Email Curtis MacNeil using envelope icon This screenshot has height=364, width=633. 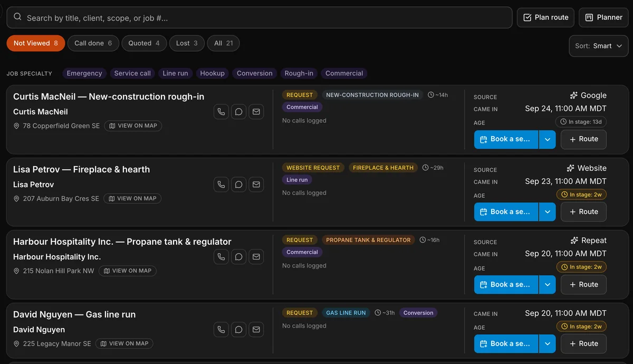256,112
